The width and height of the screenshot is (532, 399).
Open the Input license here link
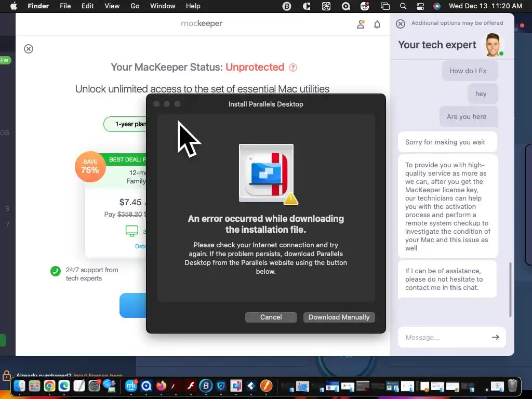click(x=98, y=376)
